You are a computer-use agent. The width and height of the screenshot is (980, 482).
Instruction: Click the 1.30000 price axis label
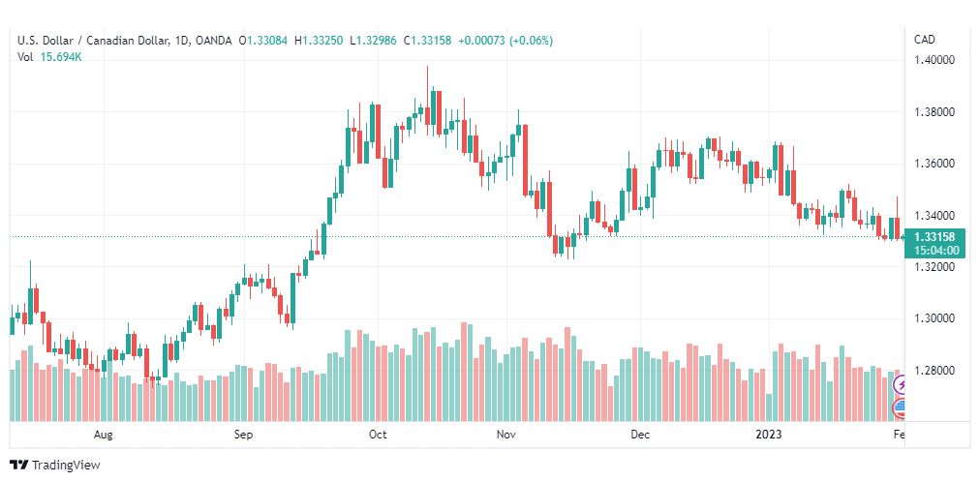coord(934,318)
